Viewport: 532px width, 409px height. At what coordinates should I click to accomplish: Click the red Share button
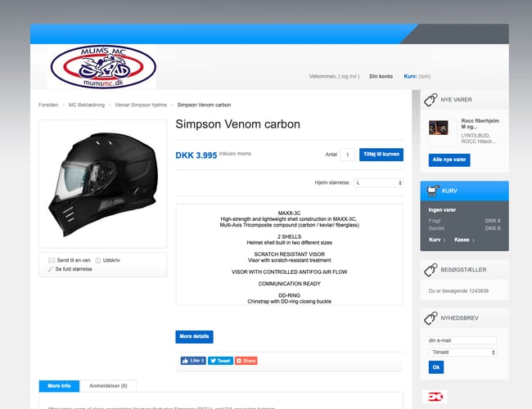click(246, 361)
